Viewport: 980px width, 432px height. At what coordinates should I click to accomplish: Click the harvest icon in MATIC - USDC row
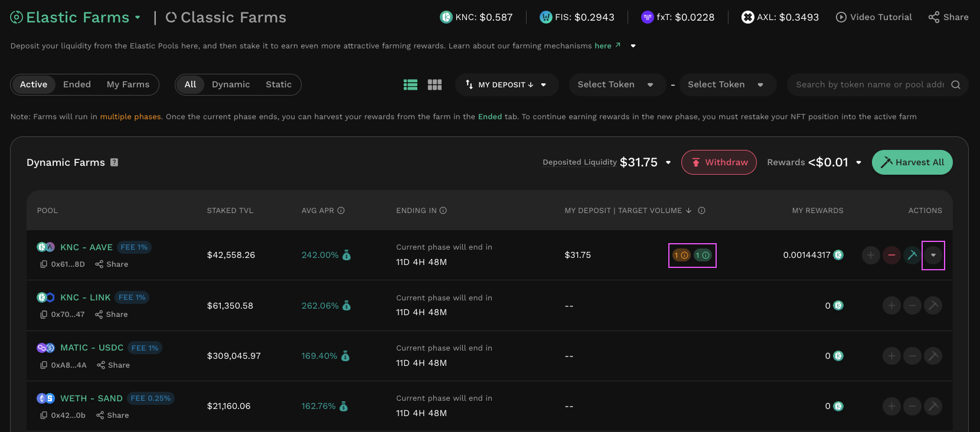[x=933, y=356]
